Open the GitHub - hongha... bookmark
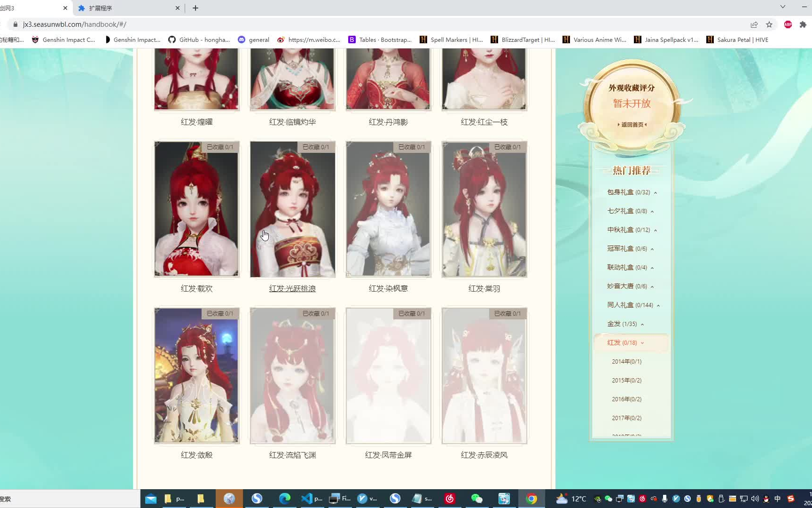 [x=199, y=40]
